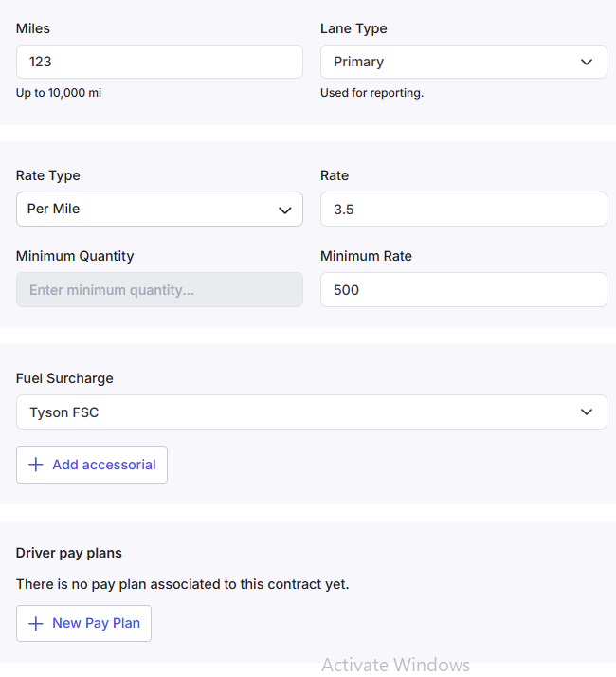Viewport: 616px width, 677px height.
Task: Click the Minimum Rate field showing 500
Action: (x=463, y=290)
